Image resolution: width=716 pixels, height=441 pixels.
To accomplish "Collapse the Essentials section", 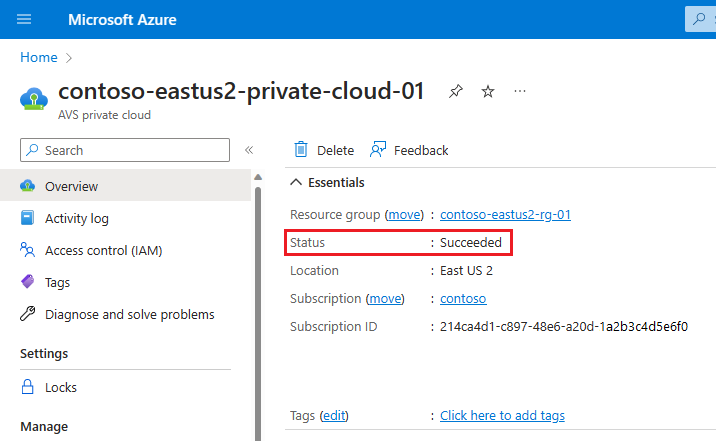I will coord(296,182).
